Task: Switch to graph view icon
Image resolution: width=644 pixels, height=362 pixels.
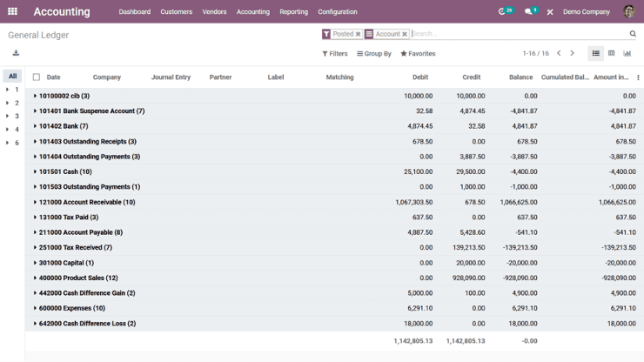Action: click(627, 53)
